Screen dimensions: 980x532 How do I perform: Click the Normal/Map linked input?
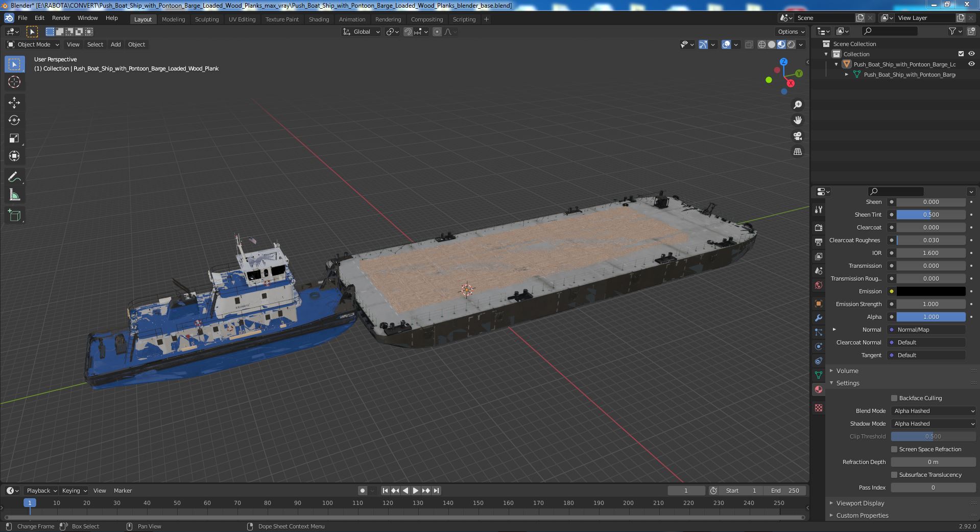tap(927, 330)
